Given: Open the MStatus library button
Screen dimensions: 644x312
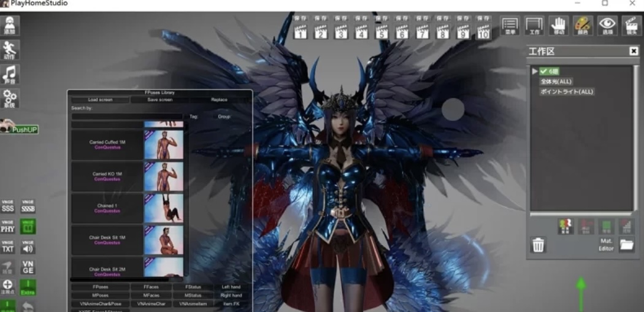Looking at the screenshot, I should pos(193,295).
